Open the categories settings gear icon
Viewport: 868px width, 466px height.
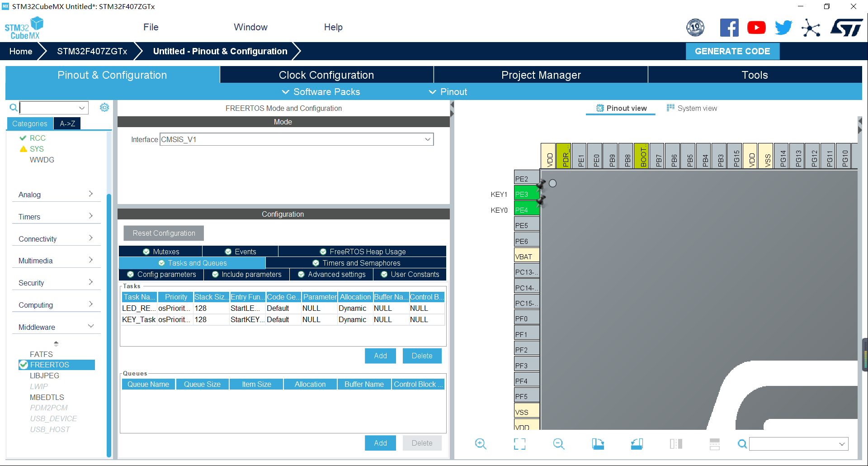104,107
